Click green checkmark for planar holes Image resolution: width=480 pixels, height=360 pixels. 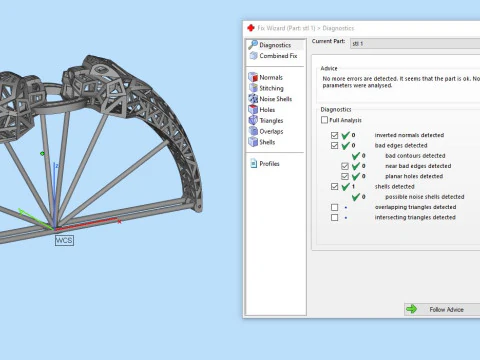356,176
